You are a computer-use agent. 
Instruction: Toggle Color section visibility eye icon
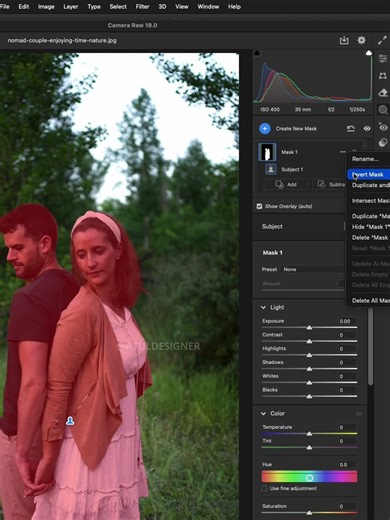pyautogui.click(x=359, y=414)
